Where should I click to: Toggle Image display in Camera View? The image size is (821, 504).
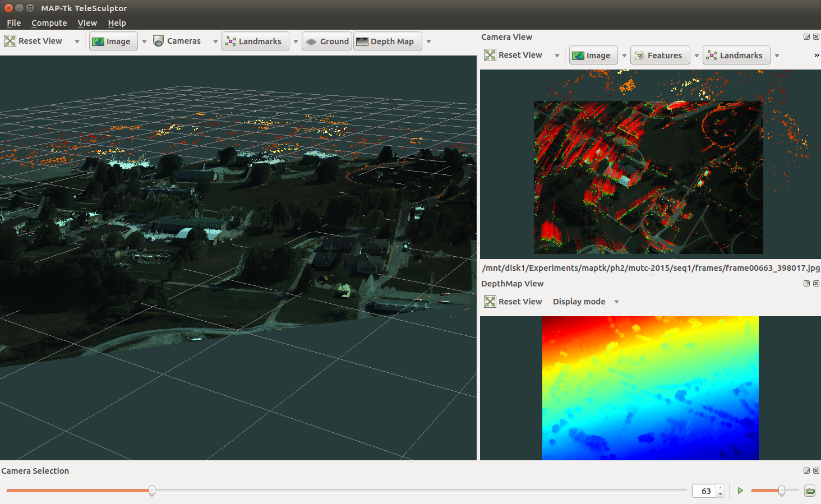coord(593,56)
